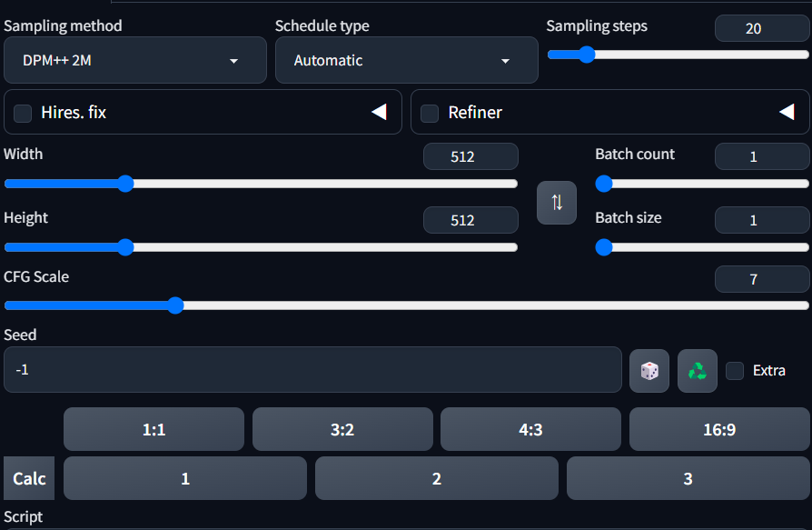Expand the Refiner section arrow
Screen dimensions: 812x530
click(787, 112)
